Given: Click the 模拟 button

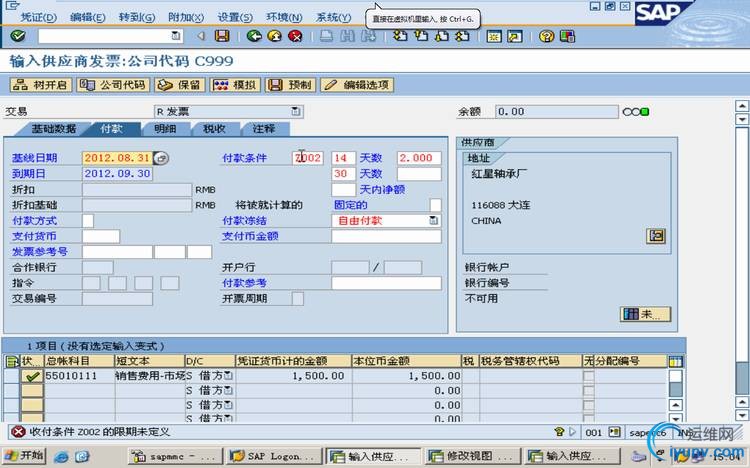Looking at the screenshot, I should tap(235, 85).
